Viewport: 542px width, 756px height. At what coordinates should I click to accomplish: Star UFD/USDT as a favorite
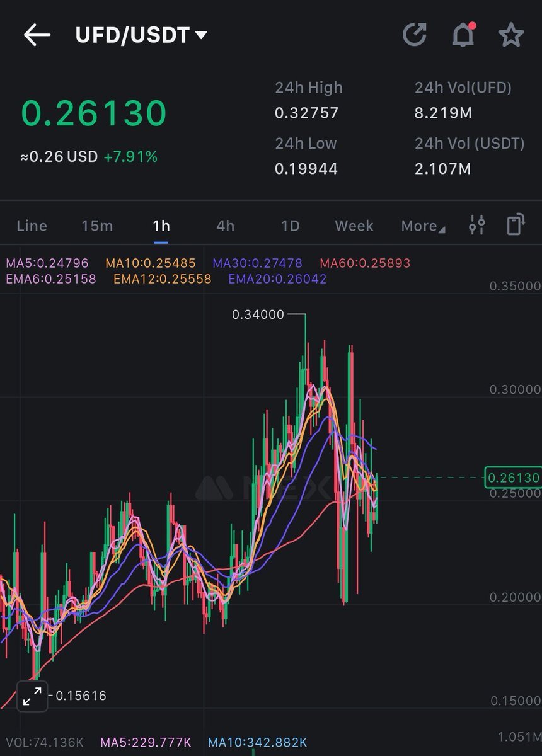(x=512, y=35)
